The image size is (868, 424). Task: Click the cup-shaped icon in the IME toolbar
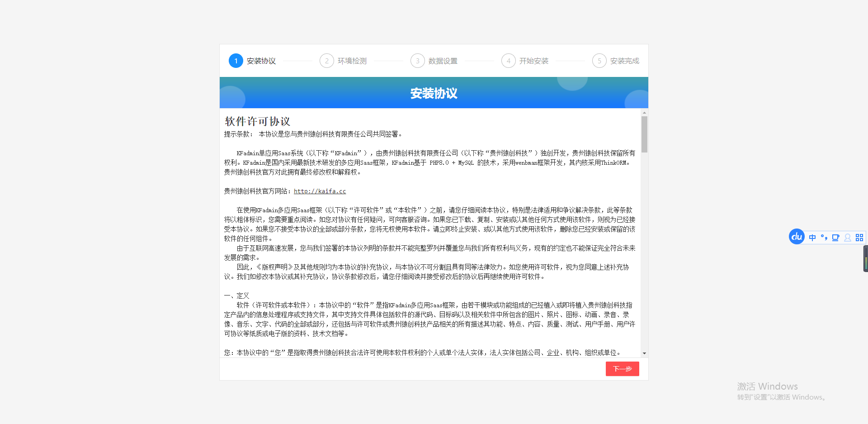tap(835, 238)
